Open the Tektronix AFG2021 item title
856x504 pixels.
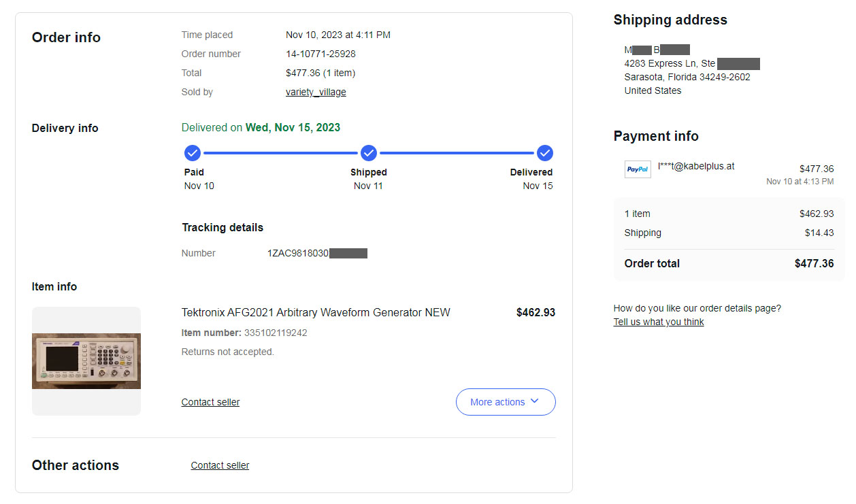coord(316,313)
